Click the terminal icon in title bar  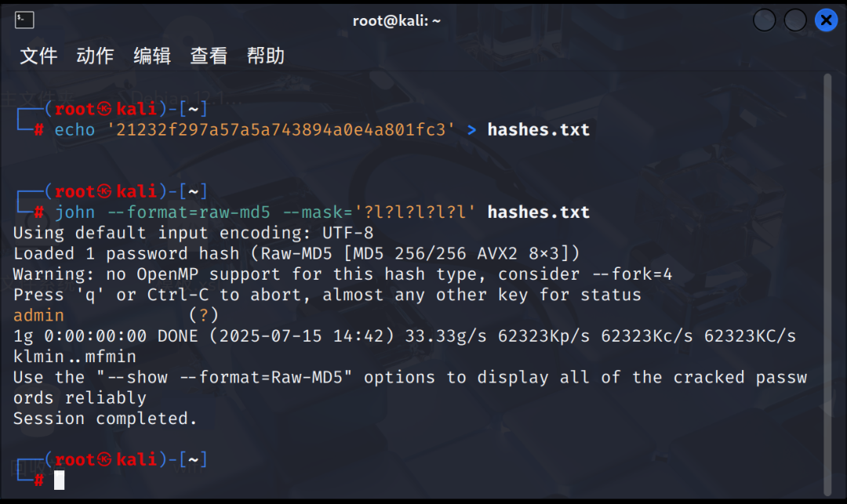pyautogui.click(x=24, y=20)
